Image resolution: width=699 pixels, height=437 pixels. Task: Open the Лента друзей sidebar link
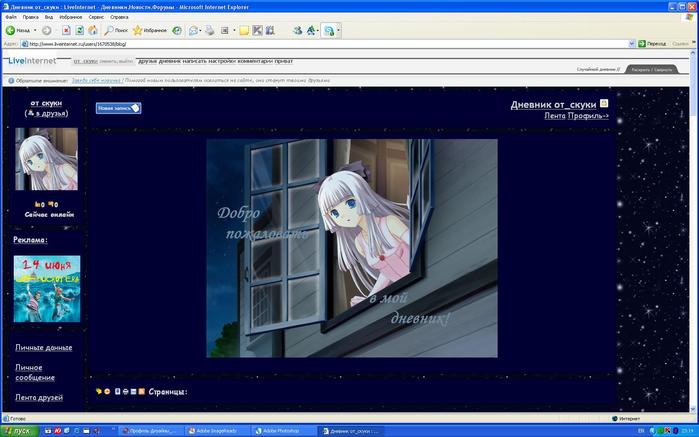click(39, 397)
